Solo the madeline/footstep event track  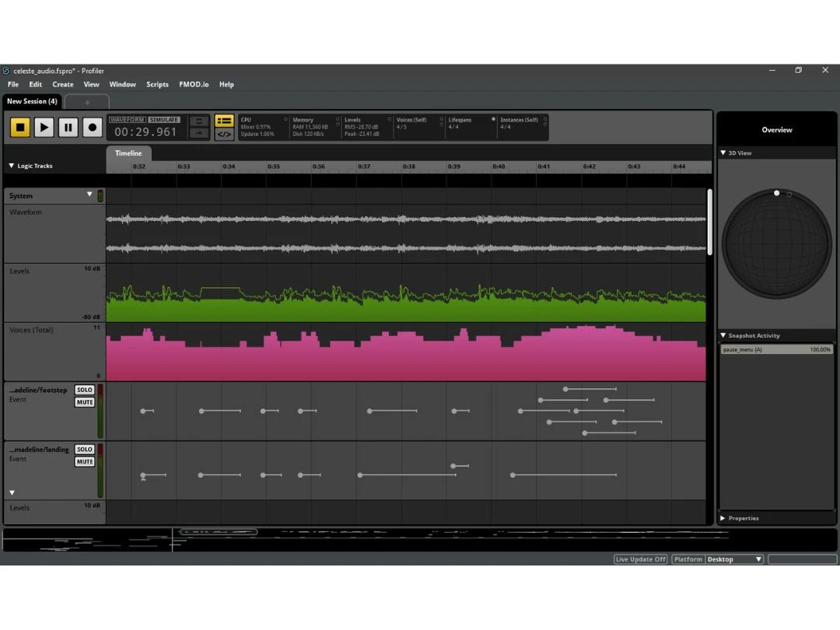coord(85,390)
